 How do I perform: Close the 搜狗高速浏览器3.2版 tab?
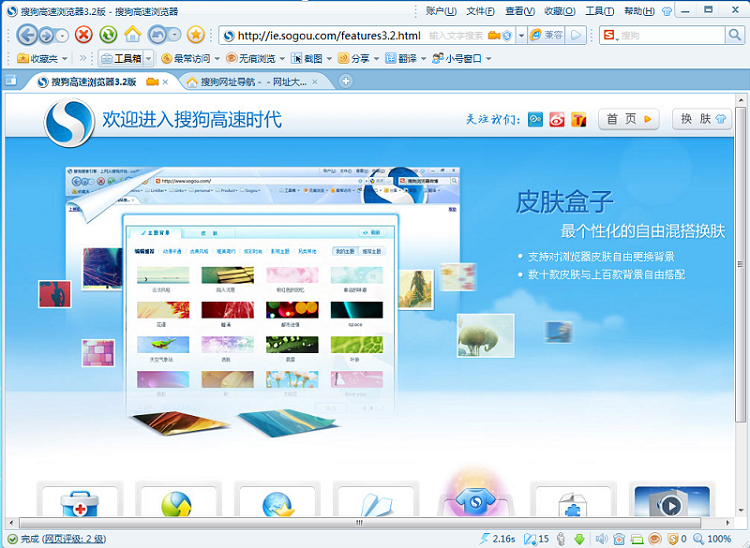[165, 82]
